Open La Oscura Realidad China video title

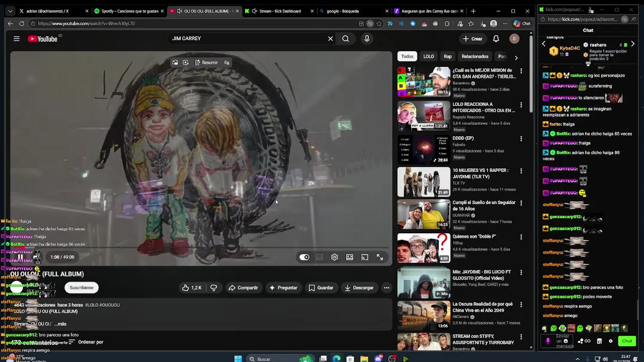pos(482,307)
